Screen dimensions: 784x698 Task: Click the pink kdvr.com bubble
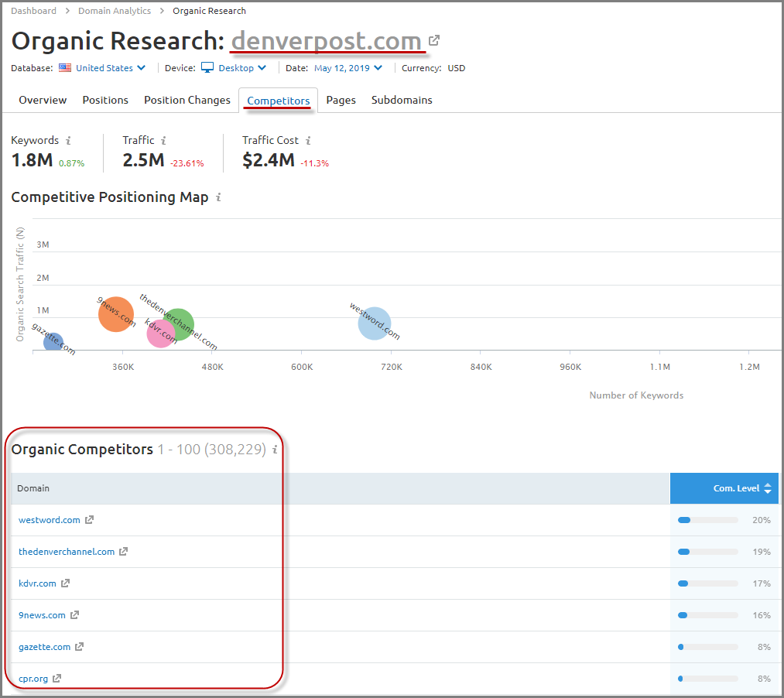[x=161, y=333]
